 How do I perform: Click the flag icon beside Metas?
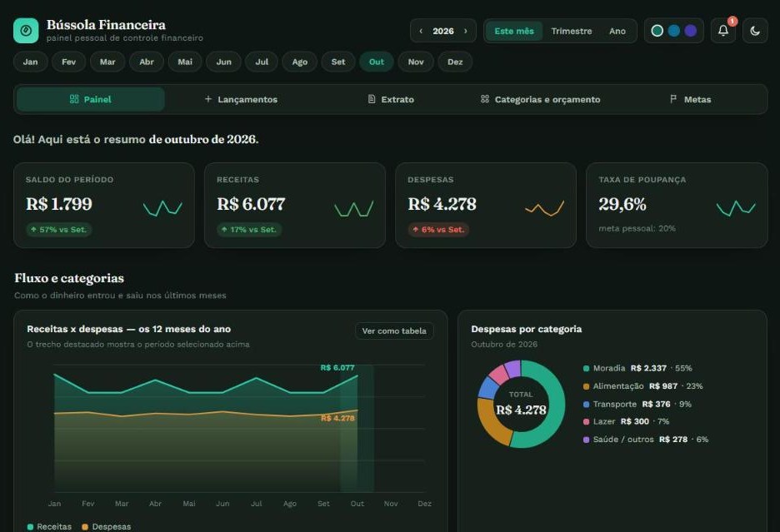(x=673, y=99)
